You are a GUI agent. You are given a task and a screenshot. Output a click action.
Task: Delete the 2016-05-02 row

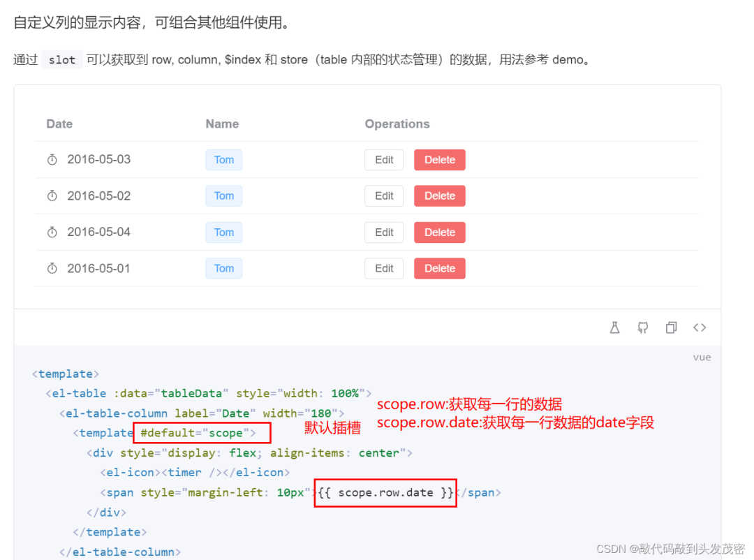440,196
